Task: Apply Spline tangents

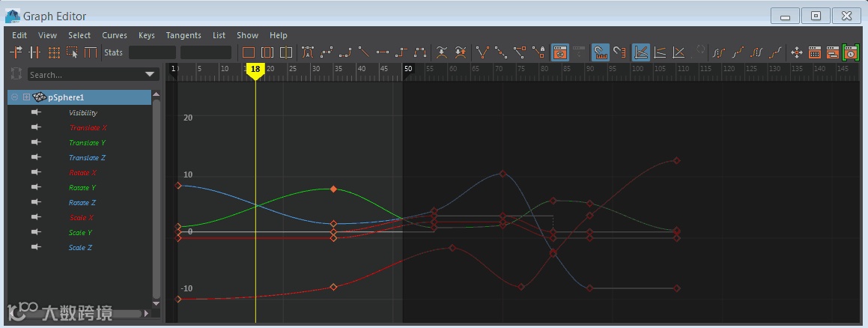Action: pyautogui.click(x=327, y=52)
